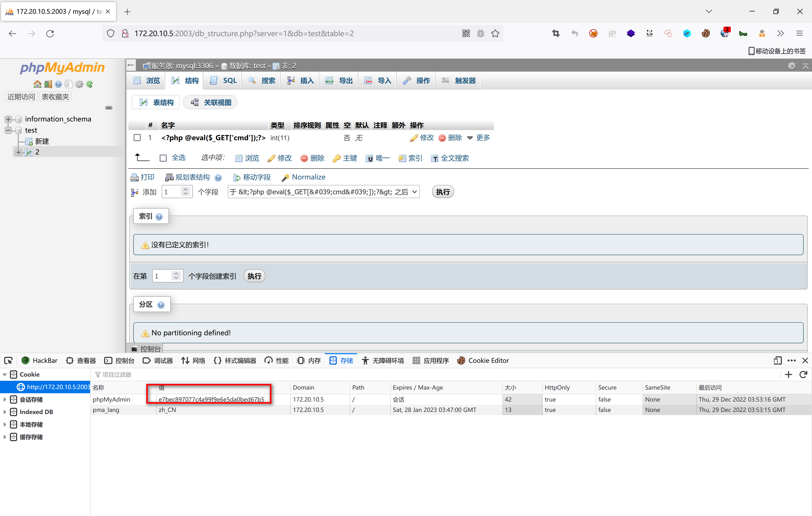
Task: Click the phpMyAdmin home icon
Action: pos(37,84)
